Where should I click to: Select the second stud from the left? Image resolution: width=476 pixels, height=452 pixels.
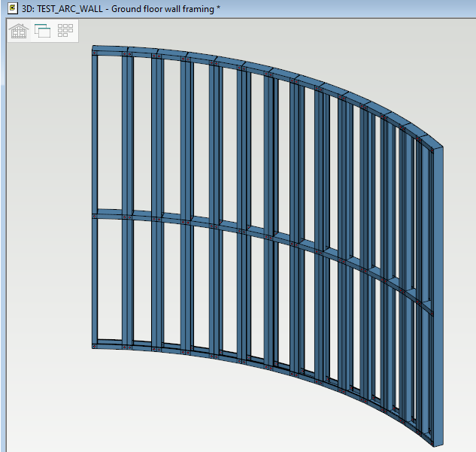[128, 135]
